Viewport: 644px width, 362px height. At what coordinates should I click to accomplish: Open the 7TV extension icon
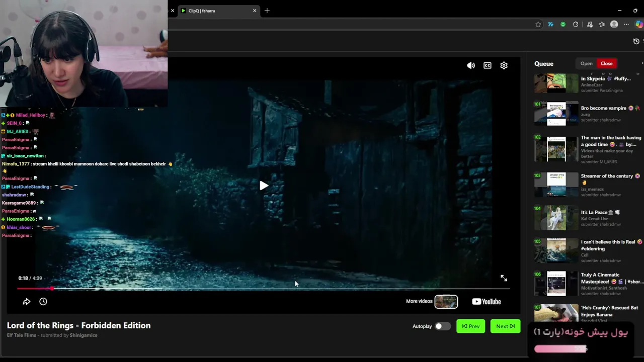(x=550, y=24)
